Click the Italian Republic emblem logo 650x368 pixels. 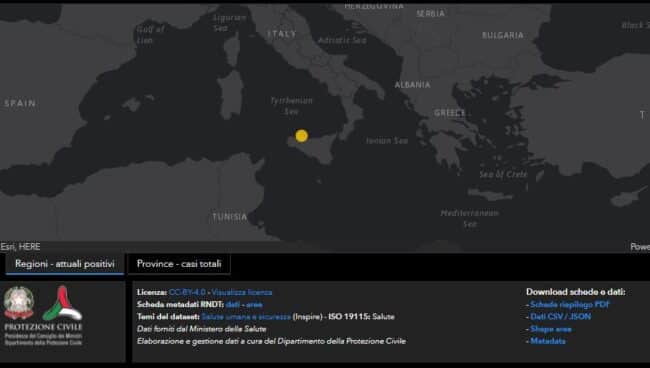19,303
